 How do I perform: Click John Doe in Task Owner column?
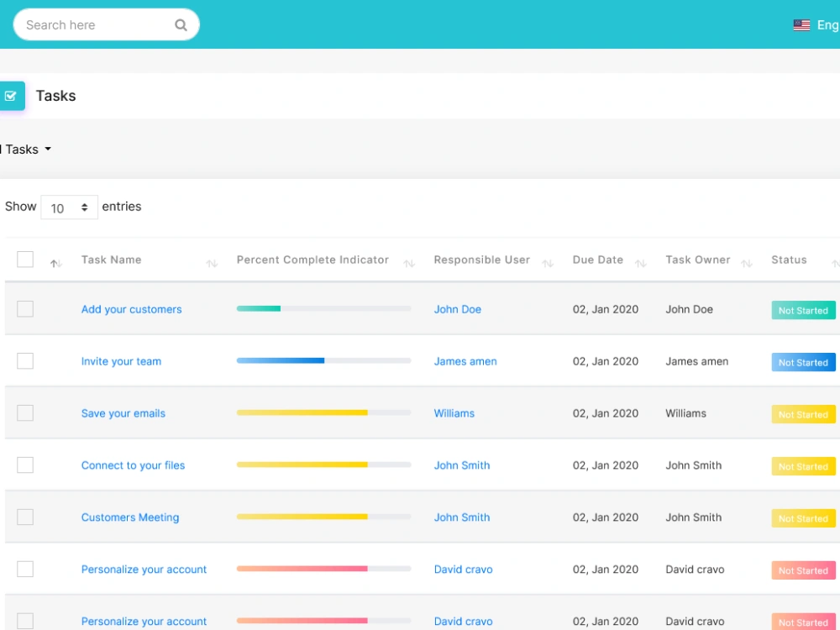[689, 309]
